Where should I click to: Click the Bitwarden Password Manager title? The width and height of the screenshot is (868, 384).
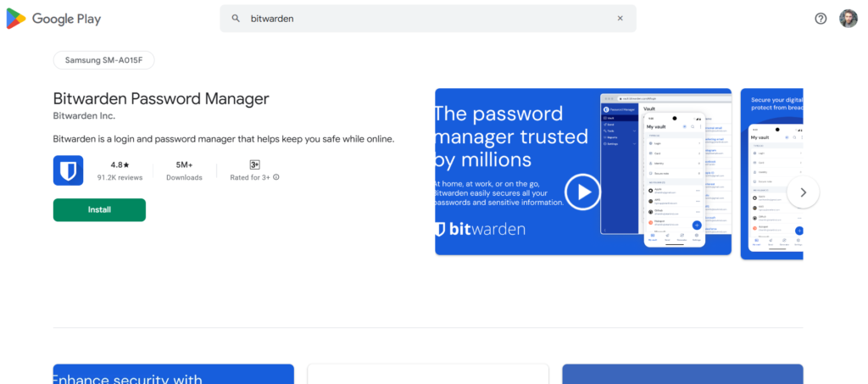click(161, 98)
